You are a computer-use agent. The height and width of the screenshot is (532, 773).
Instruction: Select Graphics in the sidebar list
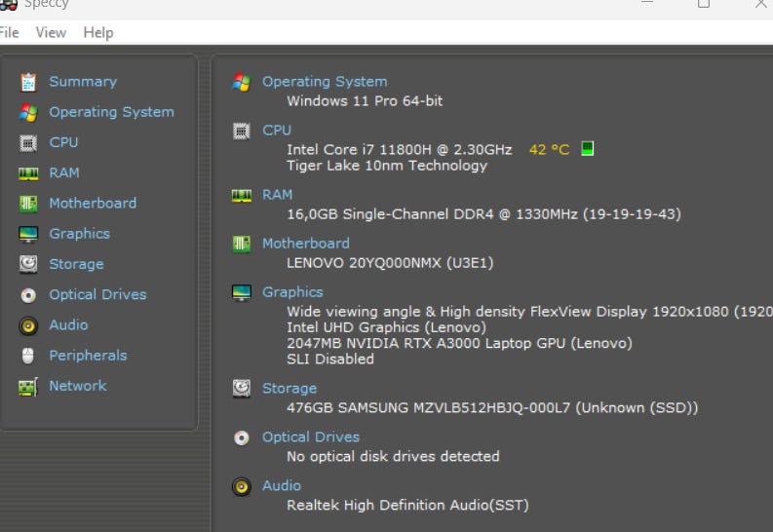pos(79,234)
